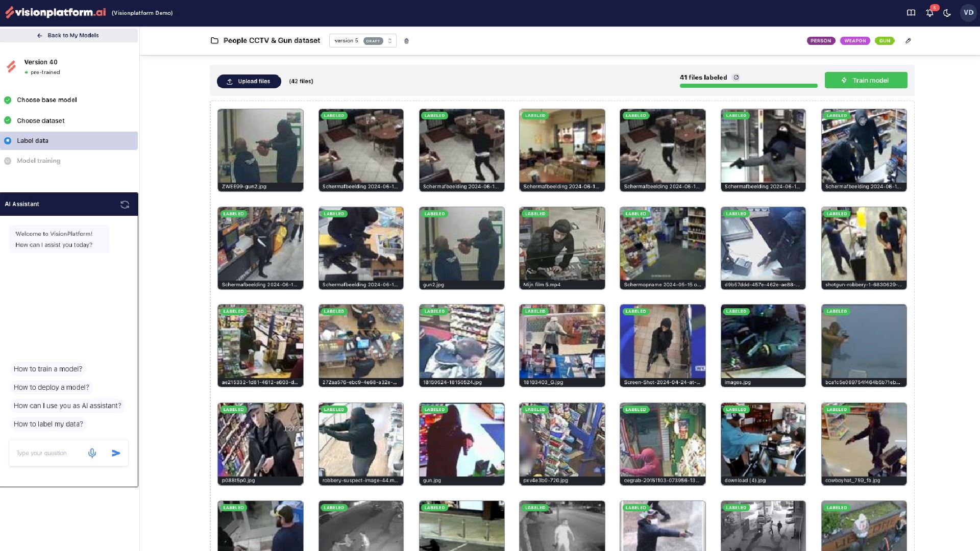Click the Back to My Models link
This screenshot has height=551, width=980.
pyautogui.click(x=69, y=35)
